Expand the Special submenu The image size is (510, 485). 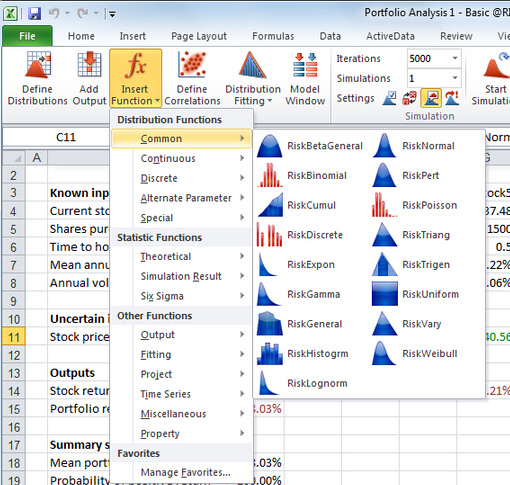point(181,217)
